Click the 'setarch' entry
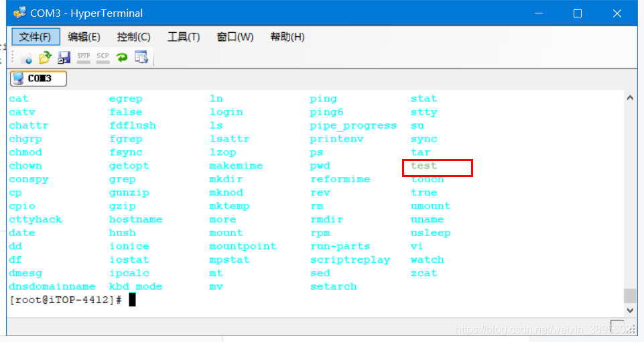This screenshot has height=342, width=644. [334, 286]
